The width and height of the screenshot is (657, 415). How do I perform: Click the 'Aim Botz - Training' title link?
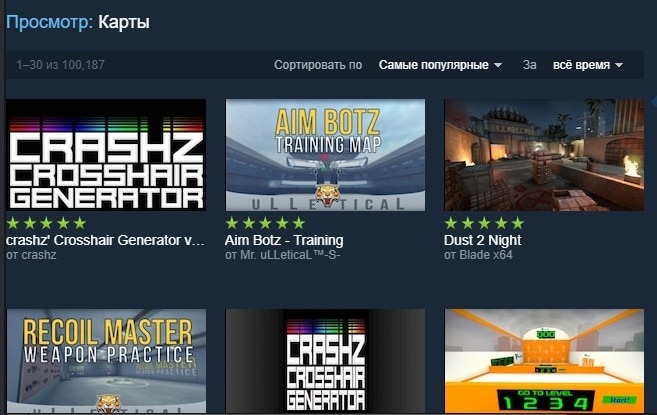tap(284, 240)
